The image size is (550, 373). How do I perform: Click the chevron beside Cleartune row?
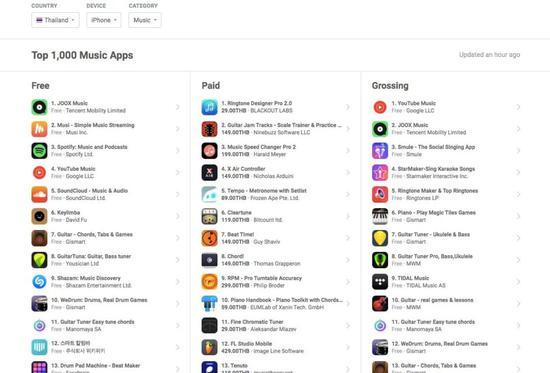pyautogui.click(x=348, y=216)
